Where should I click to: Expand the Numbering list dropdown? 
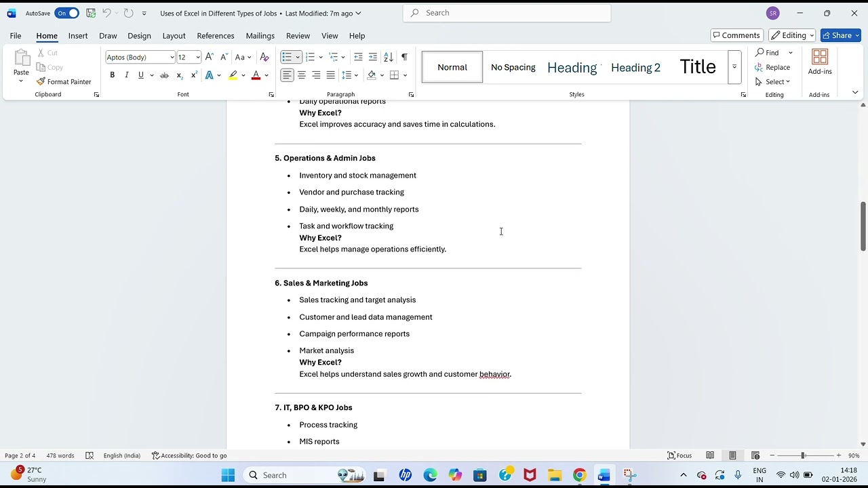pyautogui.click(x=321, y=58)
